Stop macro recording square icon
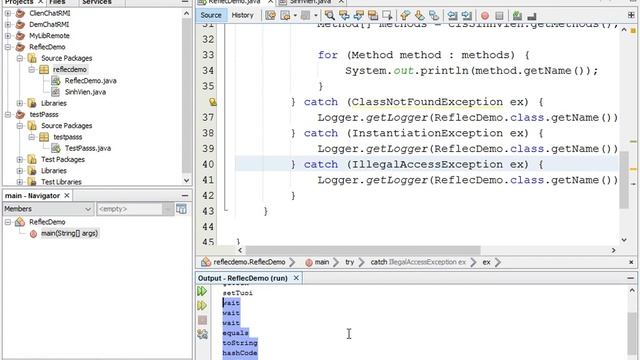 coord(499,16)
